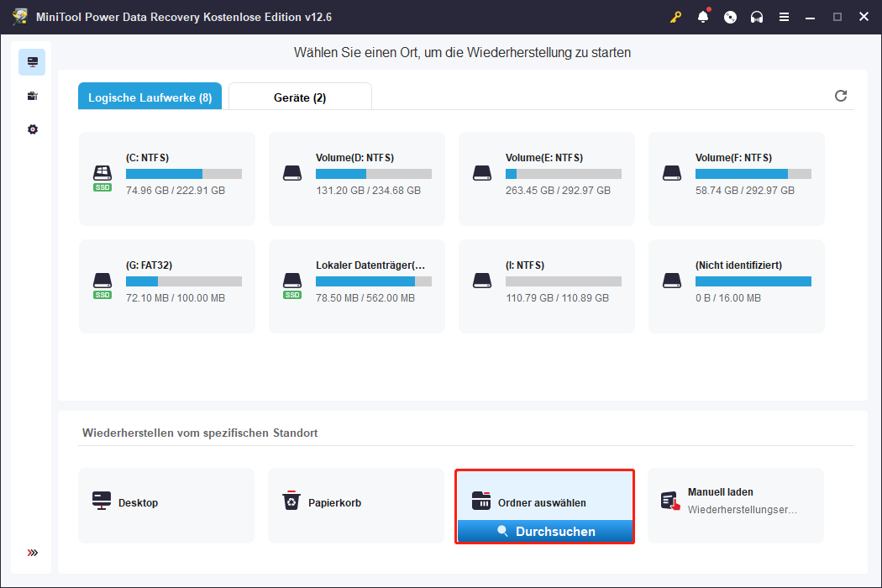Click the Desktop label
Viewport: 882px width, 588px height.
(x=139, y=502)
